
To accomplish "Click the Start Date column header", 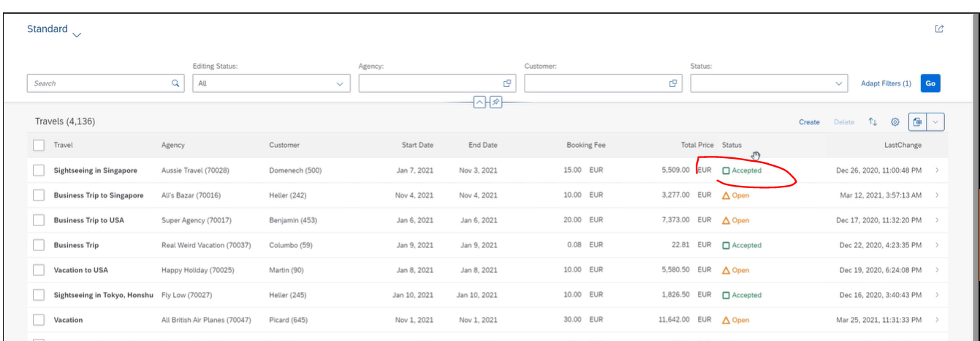I will (417, 145).
